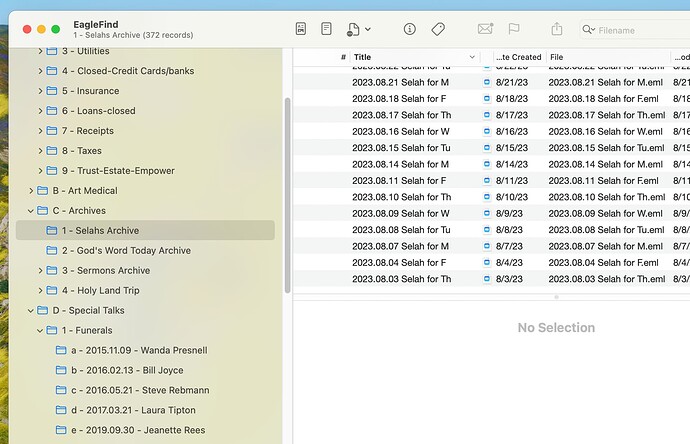This screenshot has width=690, height=444.
Task: Expand the 3 - Utilities folder
Action: (x=40, y=51)
